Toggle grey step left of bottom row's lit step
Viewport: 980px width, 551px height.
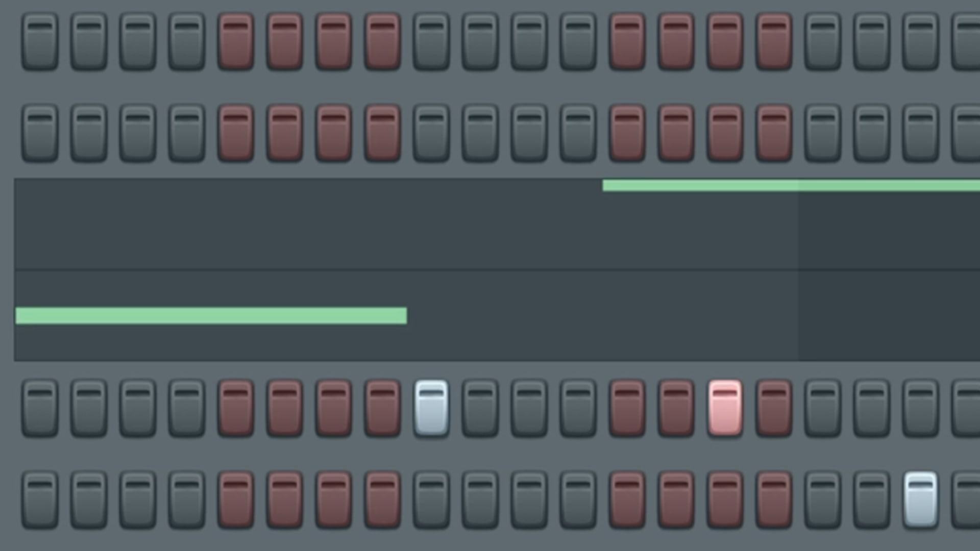[872, 500]
